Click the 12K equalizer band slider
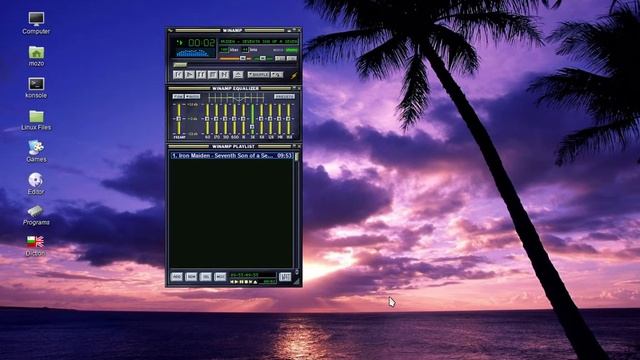The width and height of the screenshot is (640, 360). coord(270,119)
